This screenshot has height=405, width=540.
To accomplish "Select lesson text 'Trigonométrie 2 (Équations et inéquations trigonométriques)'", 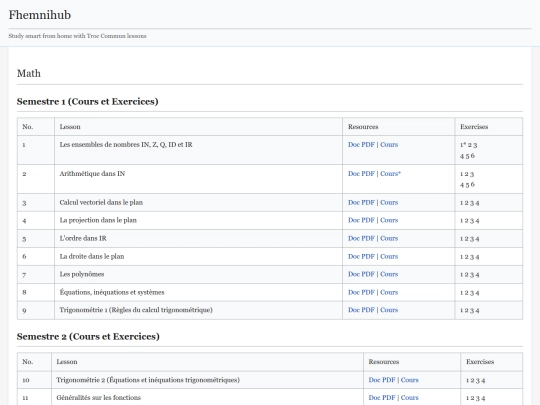I will (x=148, y=380).
